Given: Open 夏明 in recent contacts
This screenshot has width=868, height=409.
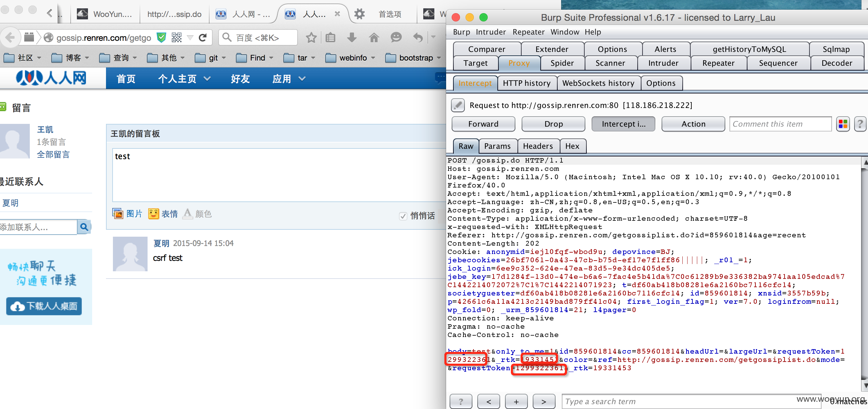Looking at the screenshot, I should [x=10, y=203].
